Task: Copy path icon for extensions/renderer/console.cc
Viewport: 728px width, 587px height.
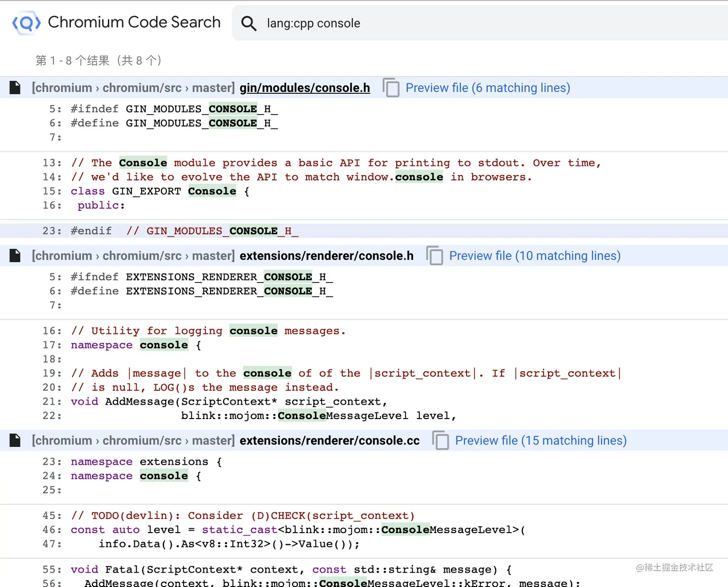Action: coord(441,440)
